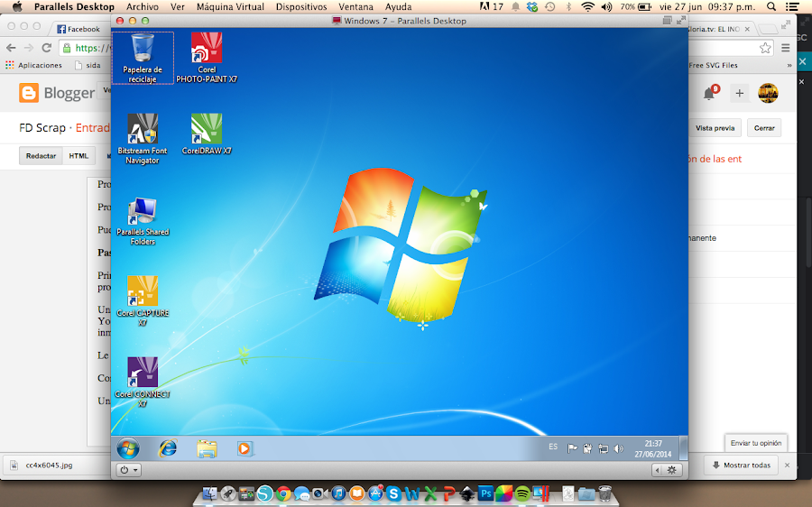Open the Wi-Fi status menu

[x=587, y=6]
